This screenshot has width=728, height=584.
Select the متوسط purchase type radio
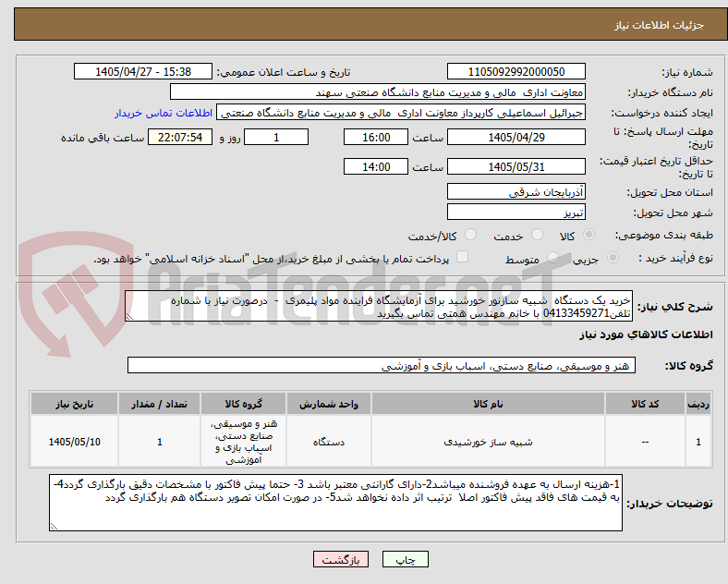tap(553, 258)
